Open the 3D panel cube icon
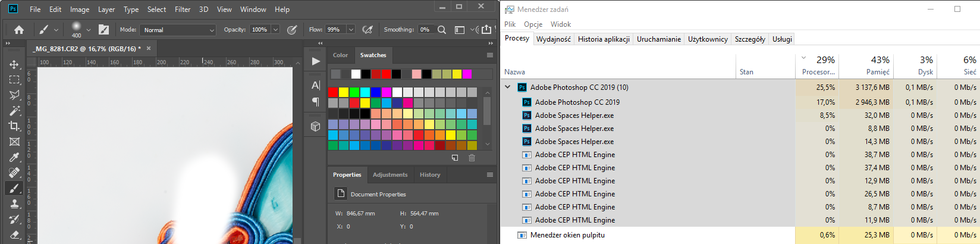 [316, 126]
